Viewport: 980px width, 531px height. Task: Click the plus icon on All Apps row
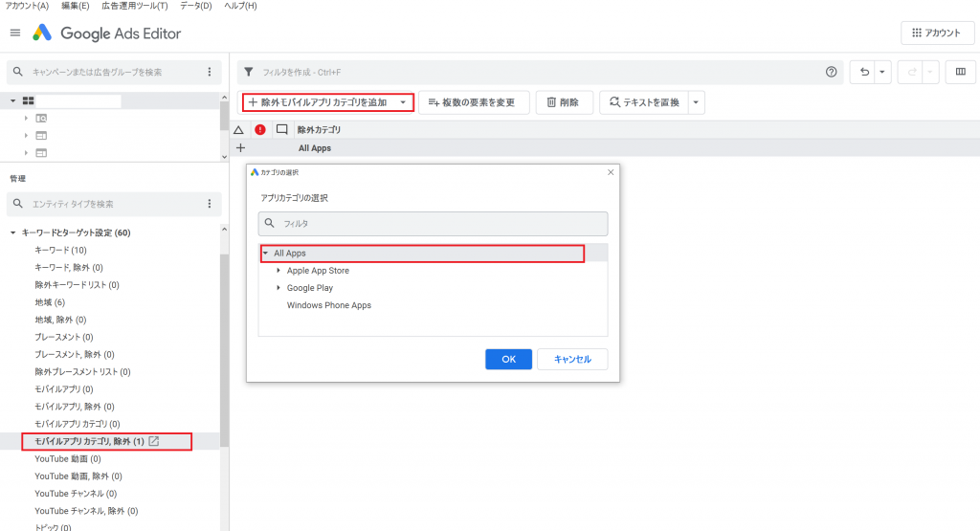tap(240, 148)
